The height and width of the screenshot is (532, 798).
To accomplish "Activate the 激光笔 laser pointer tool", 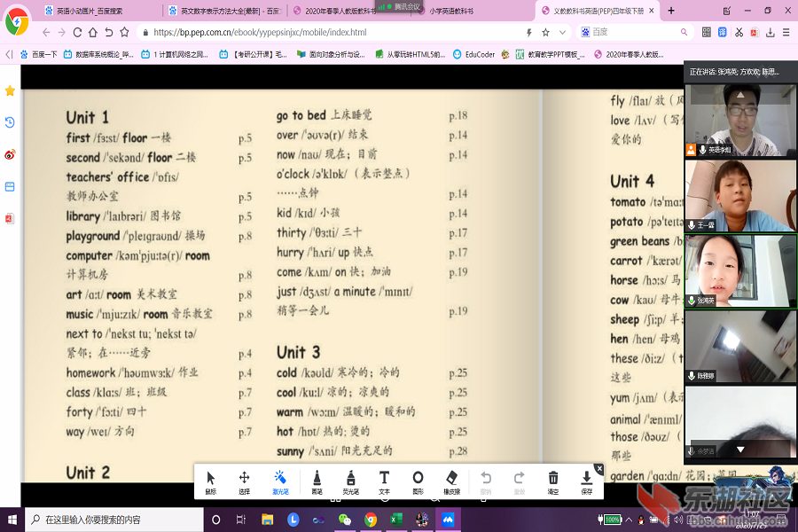I will [280, 482].
